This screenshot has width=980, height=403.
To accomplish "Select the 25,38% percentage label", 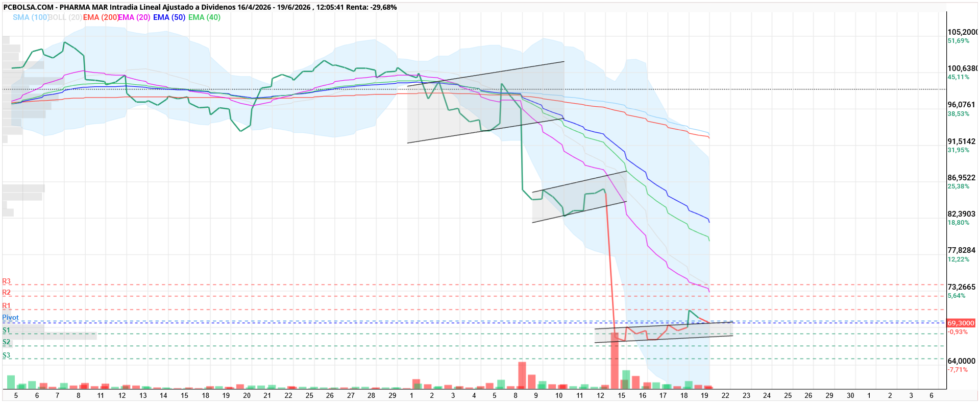I will (x=958, y=186).
